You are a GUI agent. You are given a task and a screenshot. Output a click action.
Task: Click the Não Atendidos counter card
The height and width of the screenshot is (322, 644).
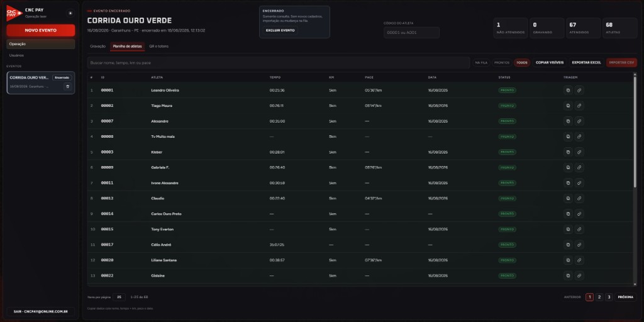point(511,28)
